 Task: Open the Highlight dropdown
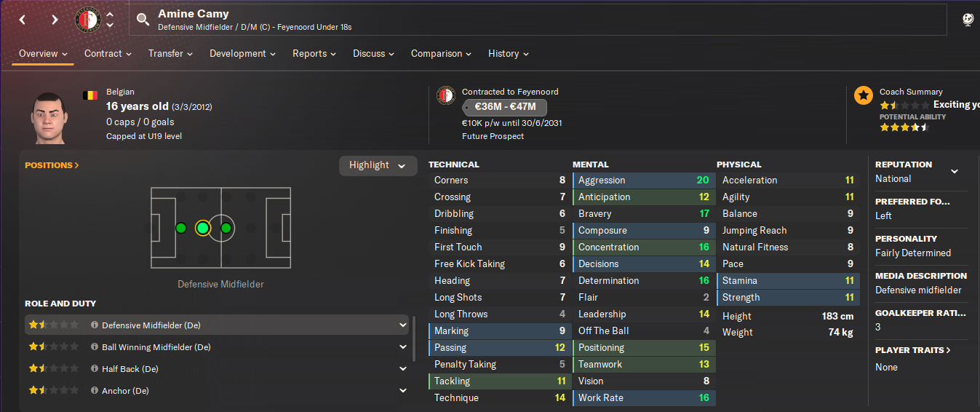(378, 165)
